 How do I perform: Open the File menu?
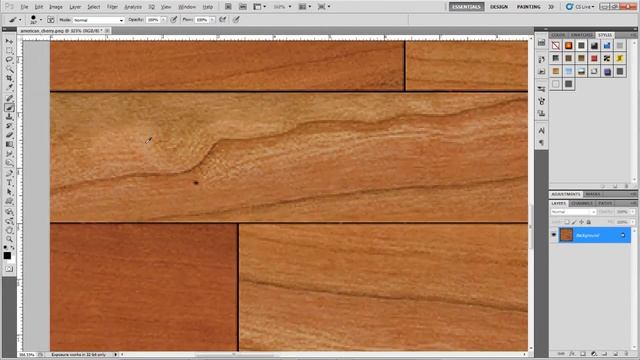coord(24,7)
